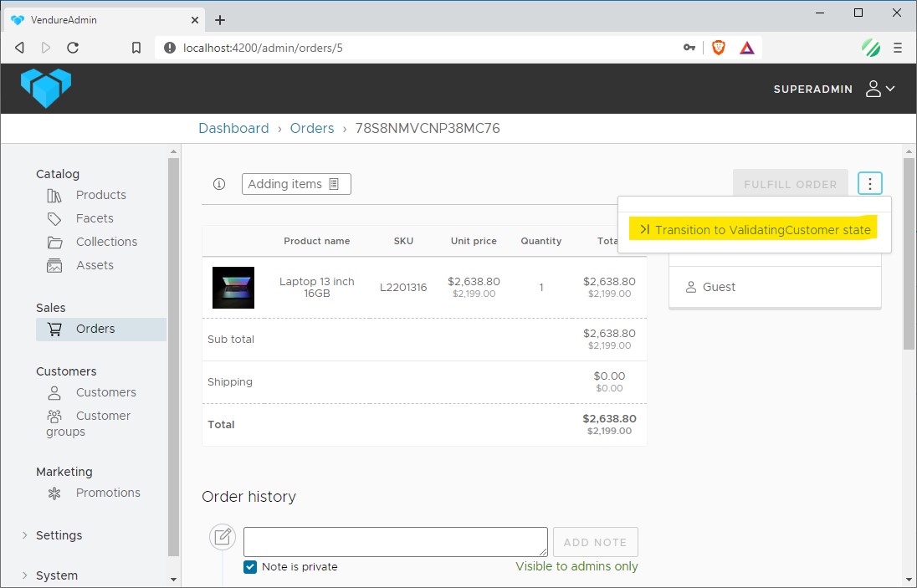
Task: Click the laptop product thumbnail
Action: point(233,288)
